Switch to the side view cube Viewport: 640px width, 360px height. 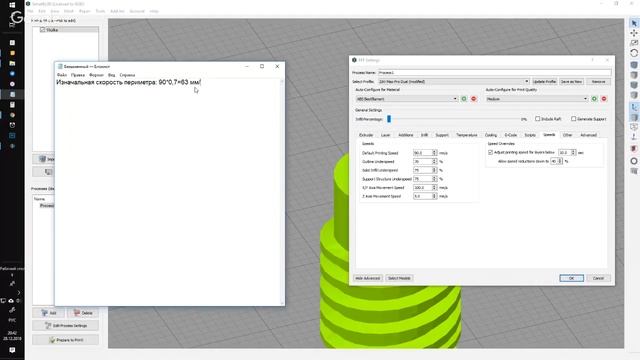tap(634, 95)
